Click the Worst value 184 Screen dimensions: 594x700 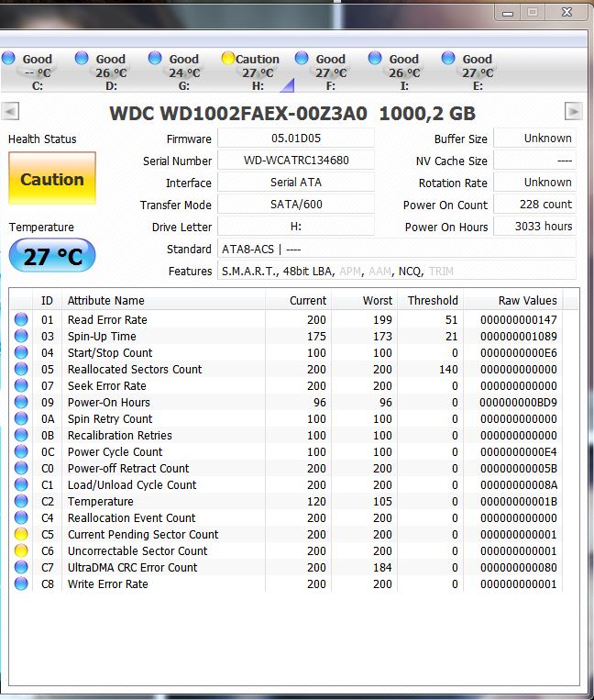(382, 567)
